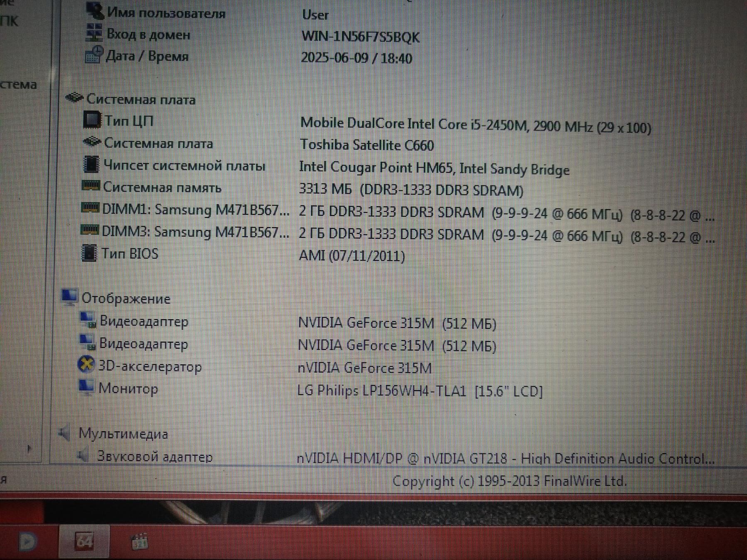Select the DIMM3: Samsung M471B567... label

click(x=195, y=232)
